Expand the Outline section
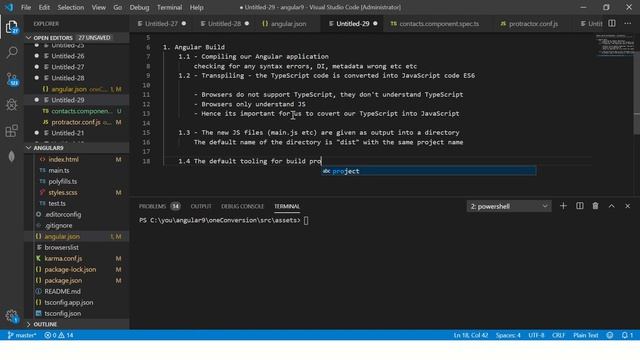The image size is (640, 360). tap(77, 324)
